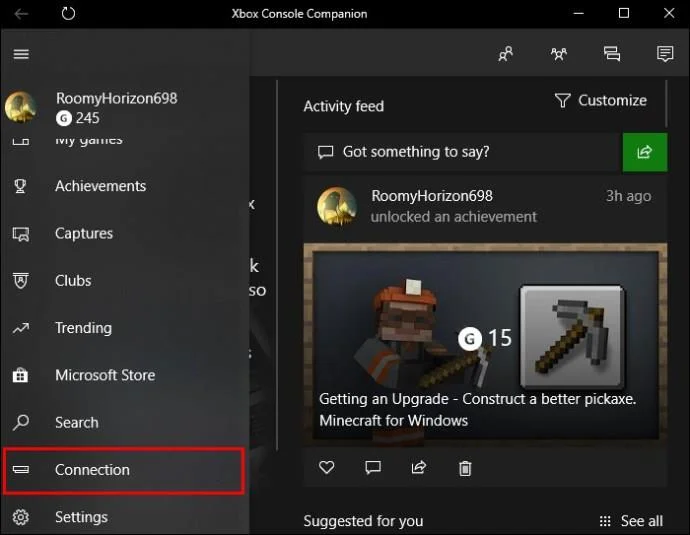Click RoomyHorizon698 name in feed post
690x535 pixels.
pyautogui.click(x=432, y=196)
